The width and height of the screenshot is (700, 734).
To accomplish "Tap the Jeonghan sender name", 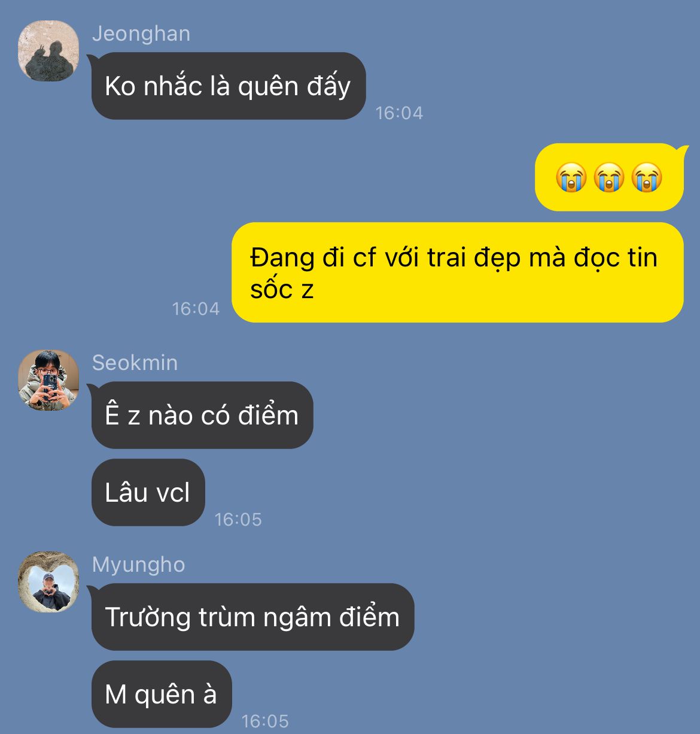I will [141, 34].
